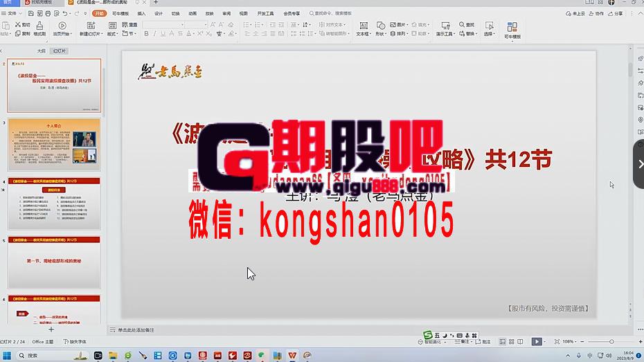The width and height of the screenshot is (644, 362).
Task: Select slide 5 thumbnail 第一节
Action: click(54, 262)
